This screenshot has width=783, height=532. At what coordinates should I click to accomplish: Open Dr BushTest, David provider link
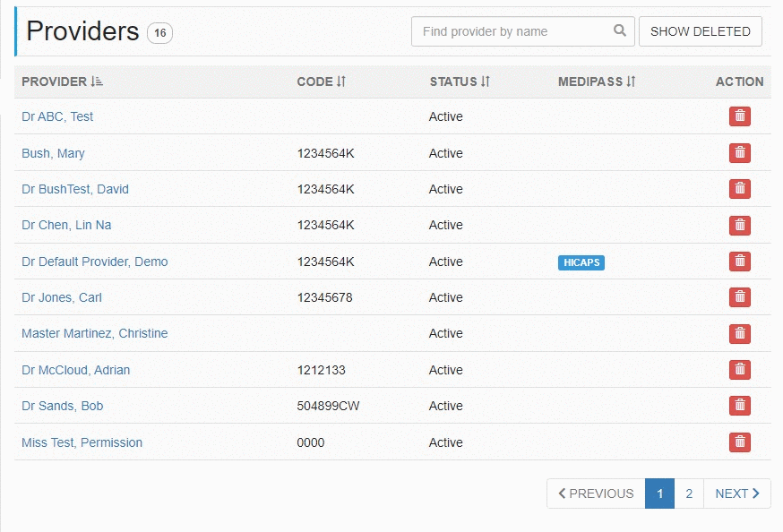click(x=75, y=189)
